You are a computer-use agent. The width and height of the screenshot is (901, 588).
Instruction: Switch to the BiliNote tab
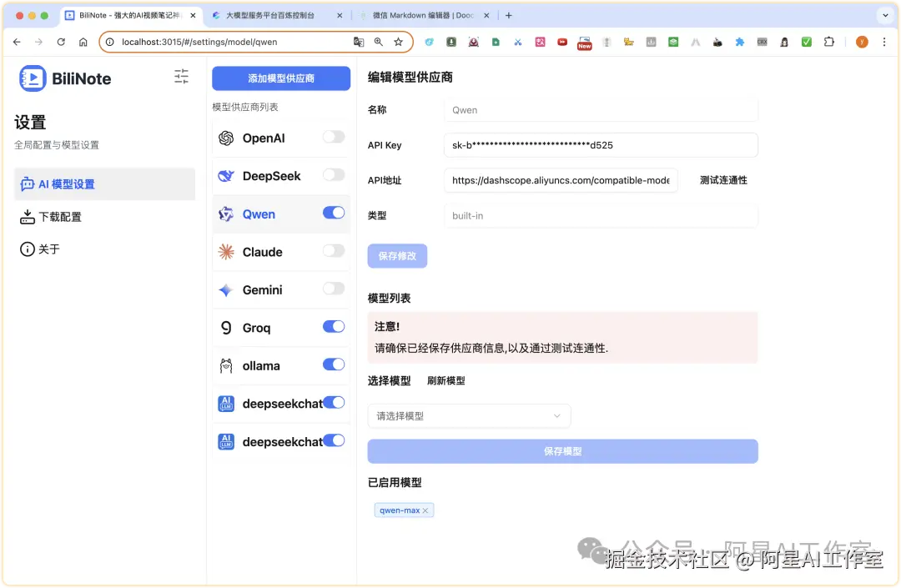click(129, 16)
